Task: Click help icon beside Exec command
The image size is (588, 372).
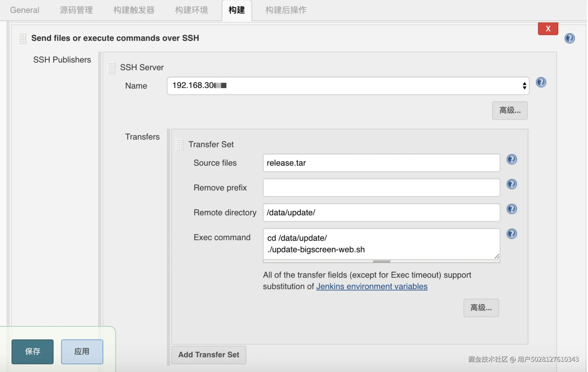Action: 512,234
